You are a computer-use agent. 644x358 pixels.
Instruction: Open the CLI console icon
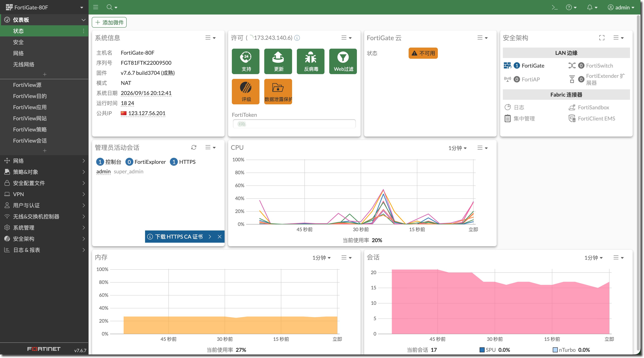point(555,7)
